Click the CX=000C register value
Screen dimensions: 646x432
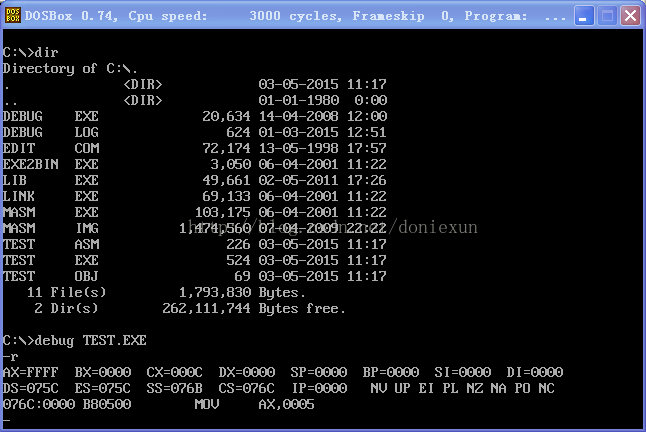pyautogui.click(x=175, y=373)
